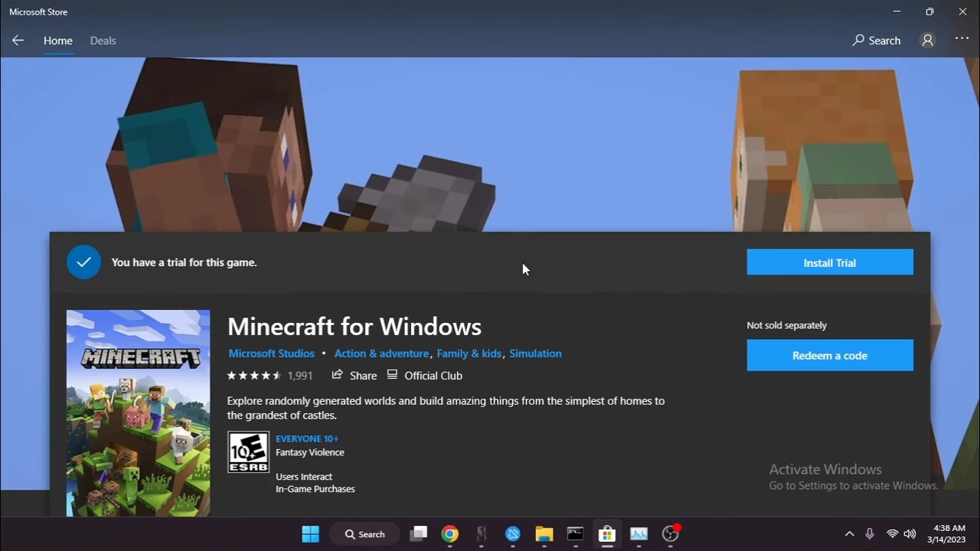Viewport: 980px width, 551px height.
Task: Click the "Not sold separately" text
Action: (x=787, y=325)
